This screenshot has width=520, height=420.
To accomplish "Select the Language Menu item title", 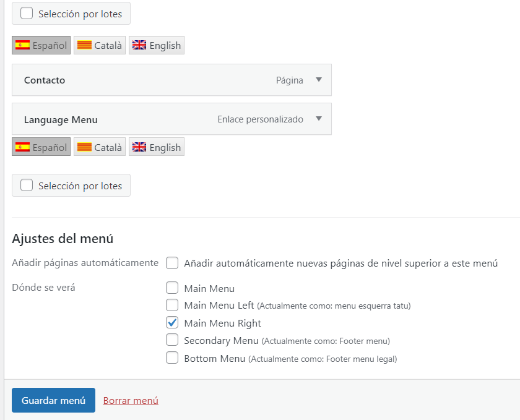I will pyautogui.click(x=61, y=119).
